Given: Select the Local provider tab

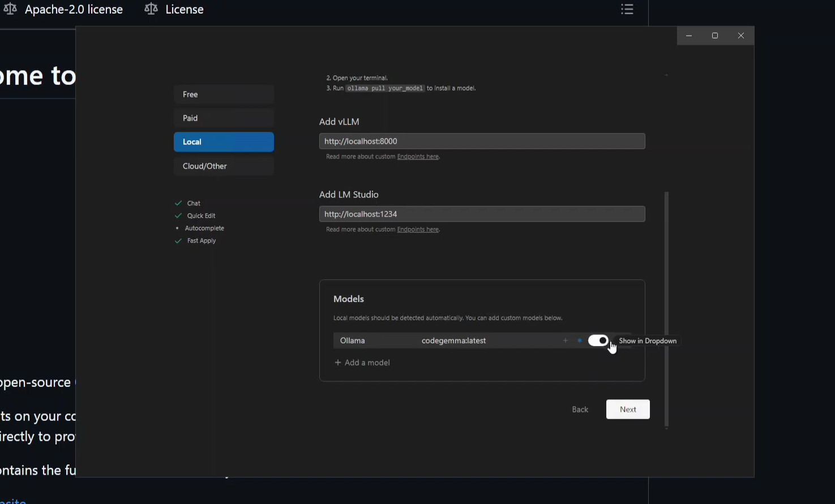Looking at the screenshot, I should 224,142.
